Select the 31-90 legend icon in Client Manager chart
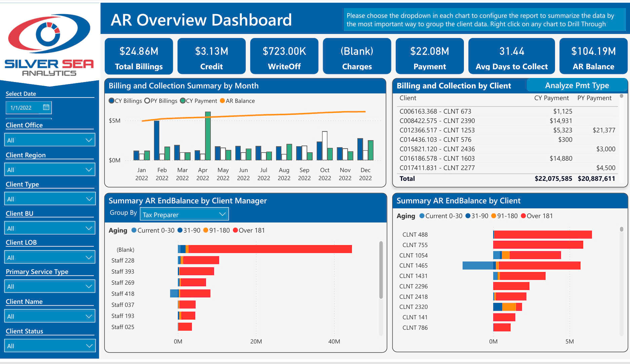 180,230
